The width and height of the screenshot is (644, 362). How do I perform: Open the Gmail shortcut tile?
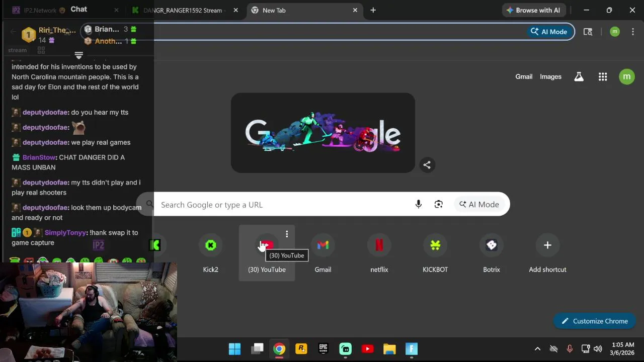[323, 253]
